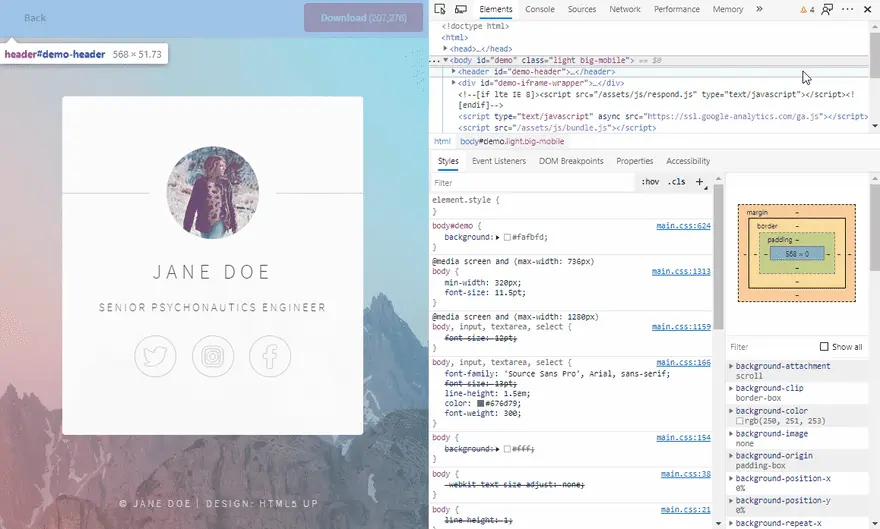Toggle the :hov element state button
Screen dimensions: 880x529
(x=650, y=182)
